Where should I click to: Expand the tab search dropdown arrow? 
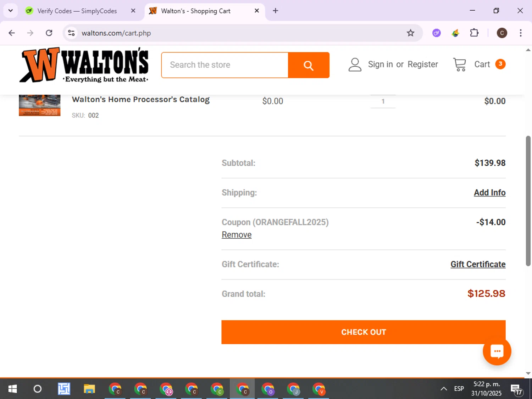click(x=11, y=11)
